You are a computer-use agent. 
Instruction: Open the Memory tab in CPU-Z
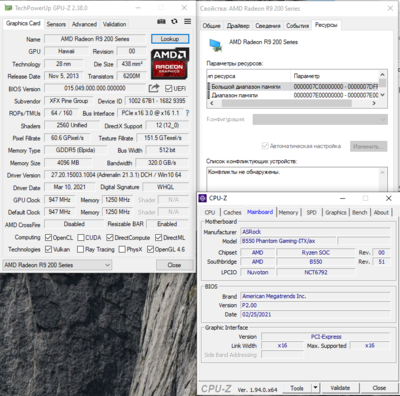(288, 213)
